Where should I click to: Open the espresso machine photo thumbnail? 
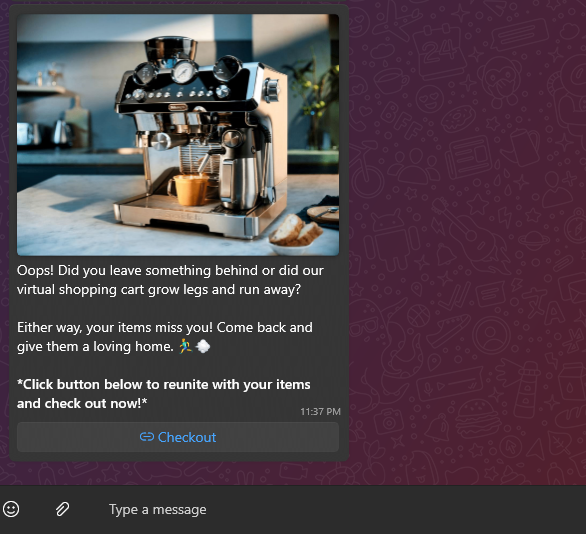tap(178, 135)
